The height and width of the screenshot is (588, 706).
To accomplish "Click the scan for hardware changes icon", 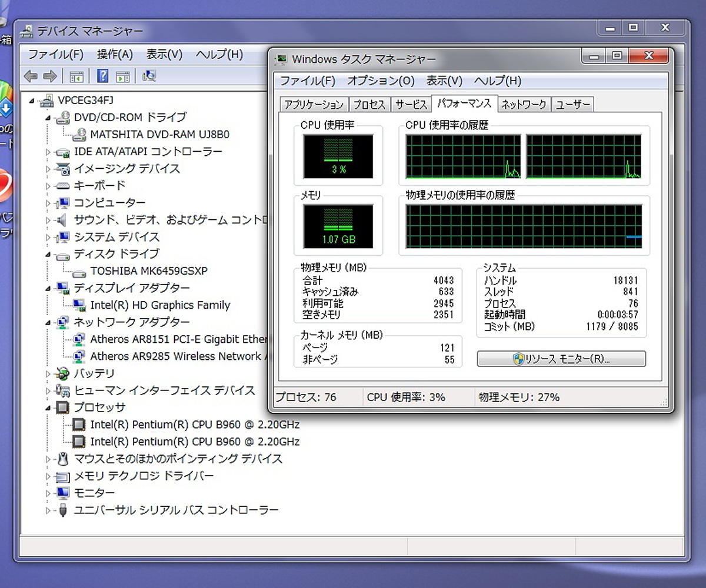I will point(149,76).
